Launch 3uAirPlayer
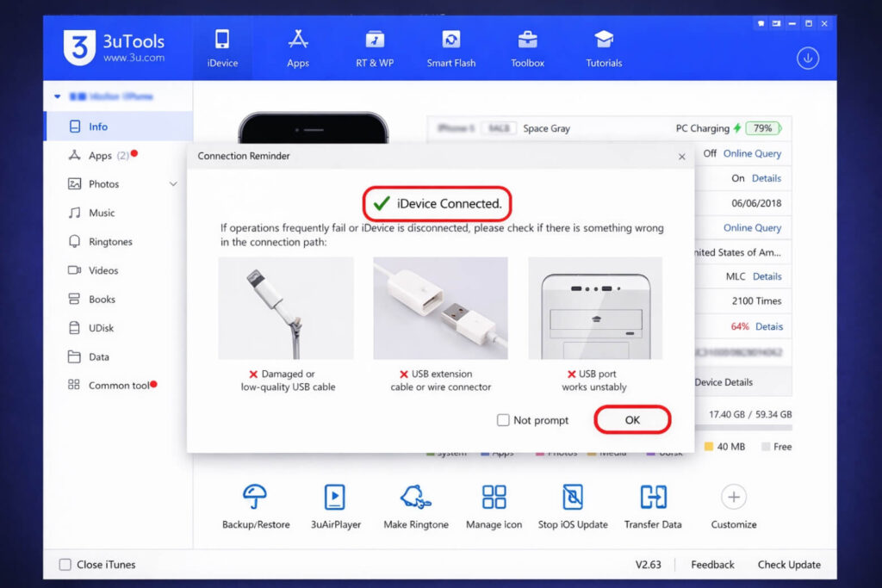Screen dimensions: 882x588 pos(334,504)
